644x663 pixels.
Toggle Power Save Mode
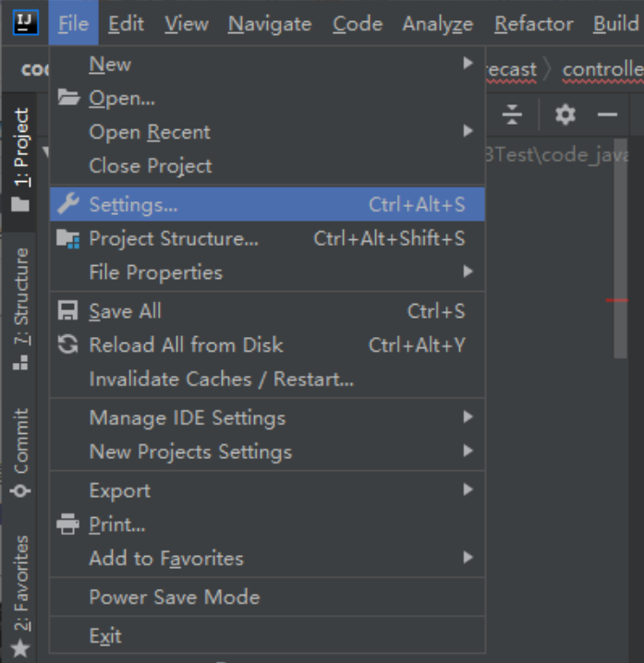174,597
